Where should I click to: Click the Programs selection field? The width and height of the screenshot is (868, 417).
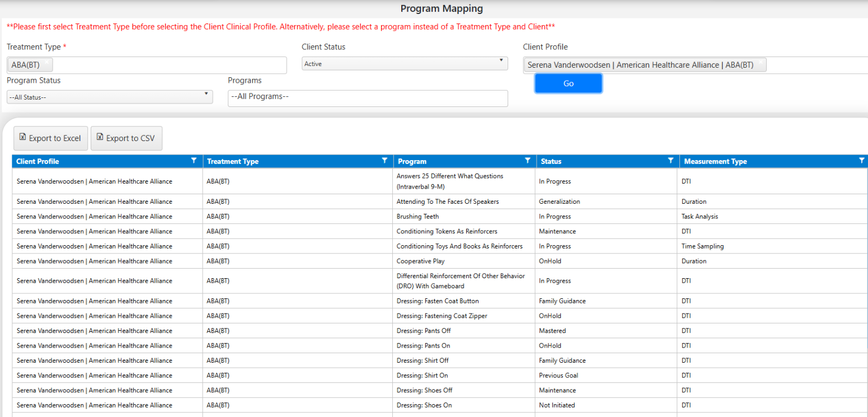(368, 99)
